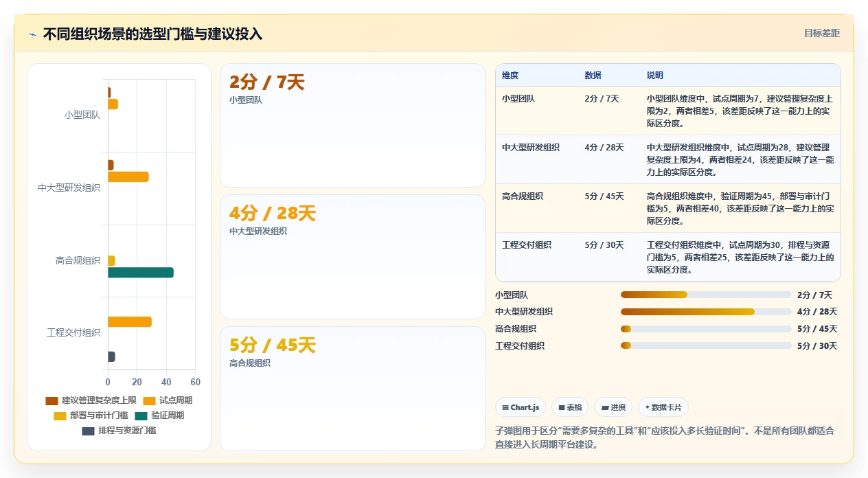Click the 维度 column header
The height and width of the screenshot is (478, 868).
[510, 75]
